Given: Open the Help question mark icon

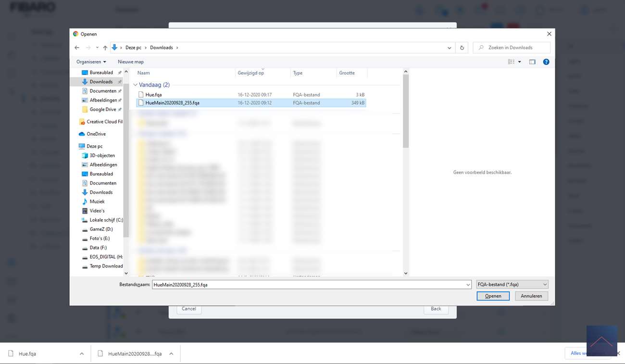Looking at the screenshot, I should 546,62.
